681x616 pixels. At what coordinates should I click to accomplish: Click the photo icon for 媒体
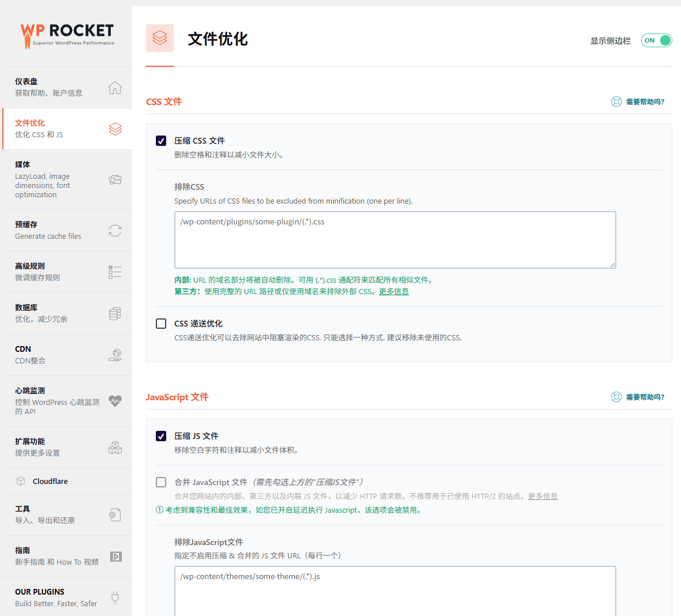pos(115,179)
